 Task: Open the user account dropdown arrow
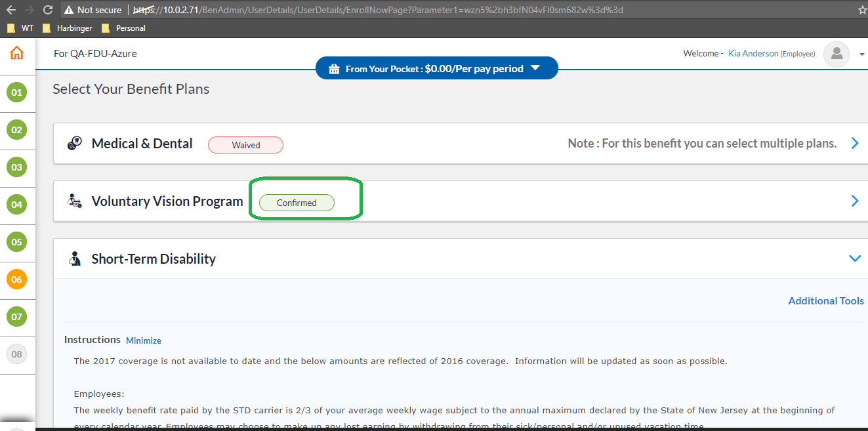pyautogui.click(x=861, y=54)
